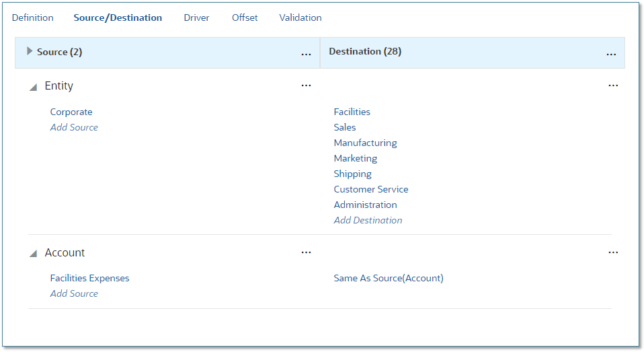The image size is (644, 352).
Task: Open Account destination ellipsis menu
Action: [612, 252]
